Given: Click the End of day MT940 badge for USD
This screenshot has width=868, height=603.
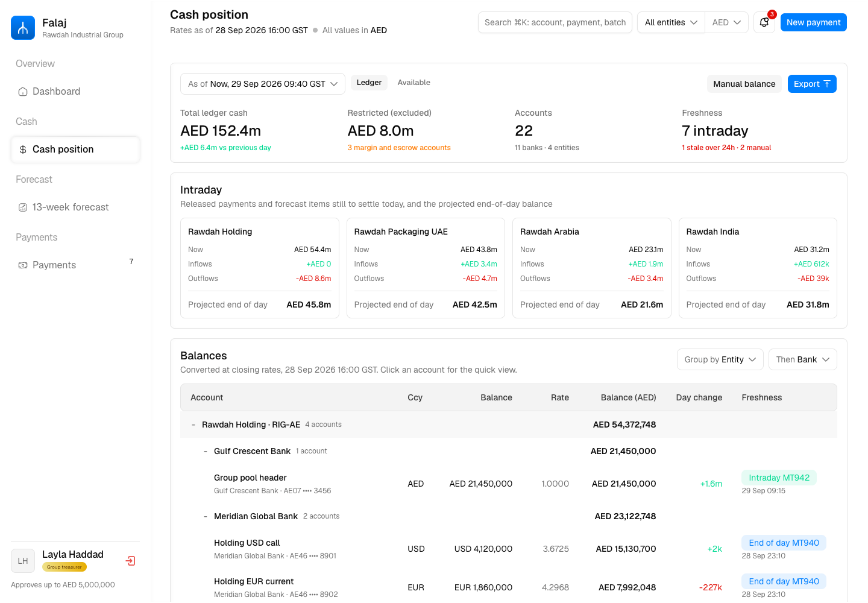Looking at the screenshot, I should (x=784, y=543).
